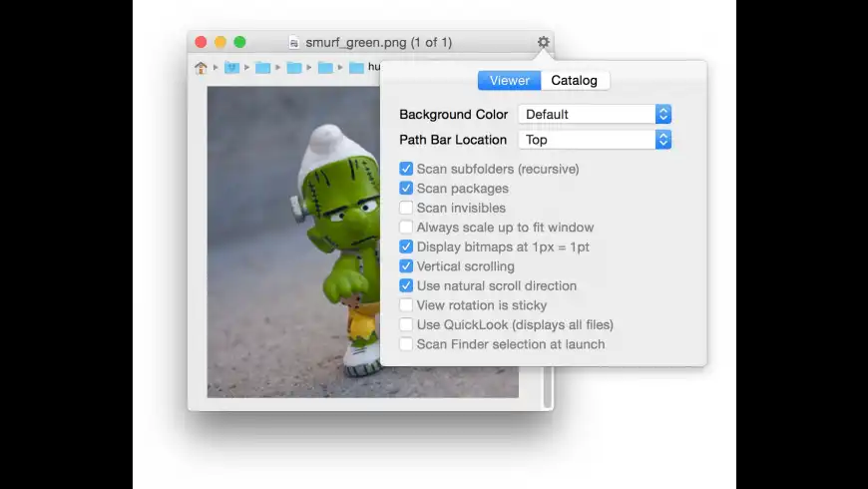Uncheck Scan packages option
The image size is (868, 489).
pyautogui.click(x=406, y=189)
